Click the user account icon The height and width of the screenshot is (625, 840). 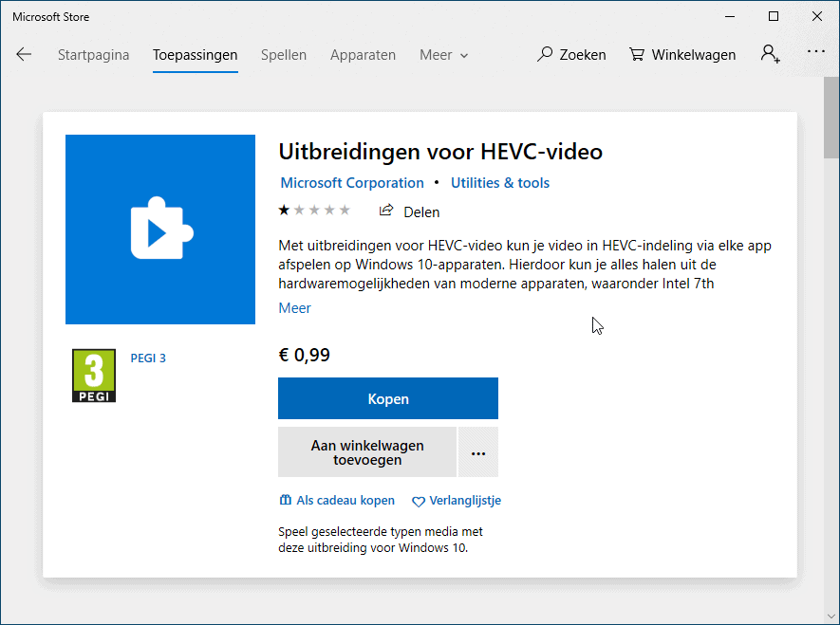[x=770, y=54]
